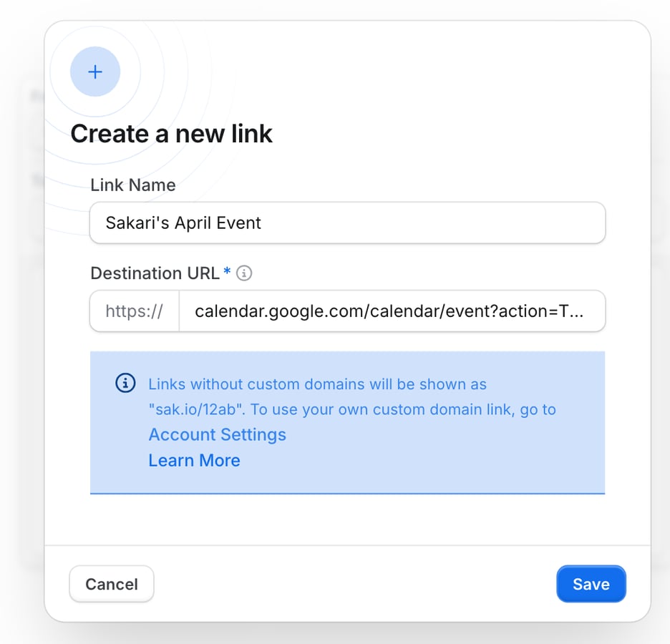Click the 'Create a new link' dialog heading
Screen dimensions: 670x644
[171, 134]
